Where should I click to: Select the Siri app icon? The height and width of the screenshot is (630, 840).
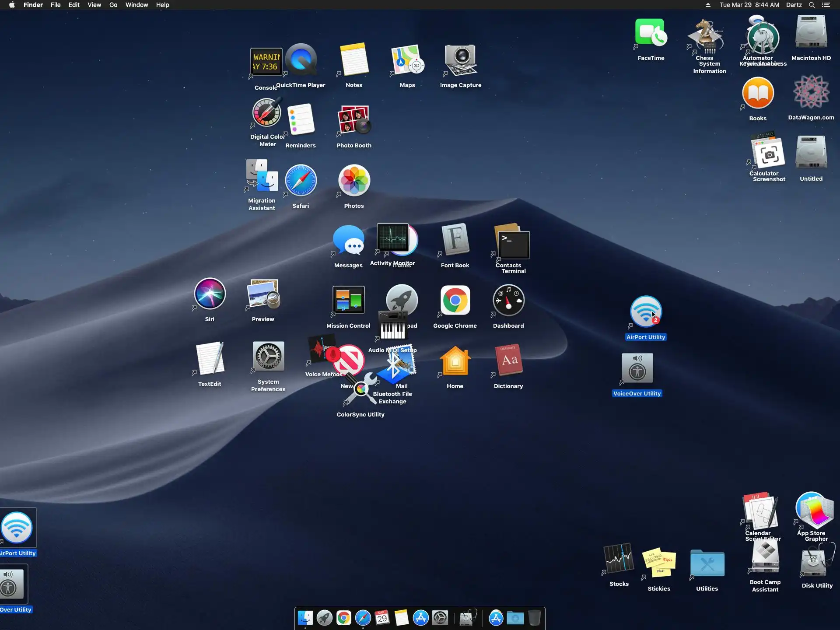tap(210, 294)
